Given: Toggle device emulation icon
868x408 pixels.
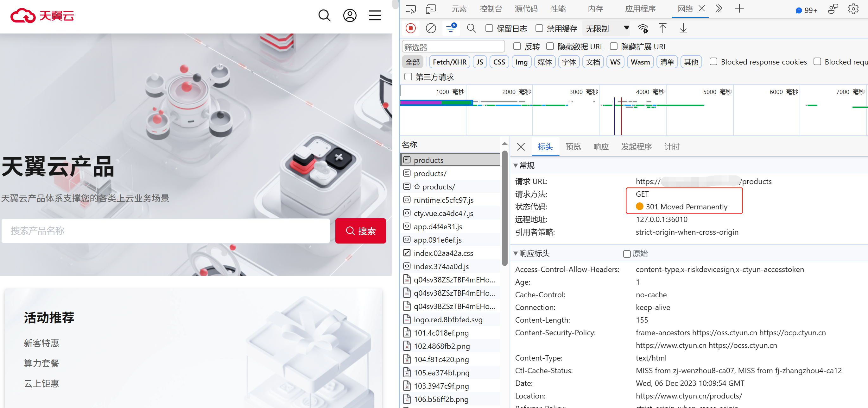Looking at the screenshot, I should click(x=431, y=9).
